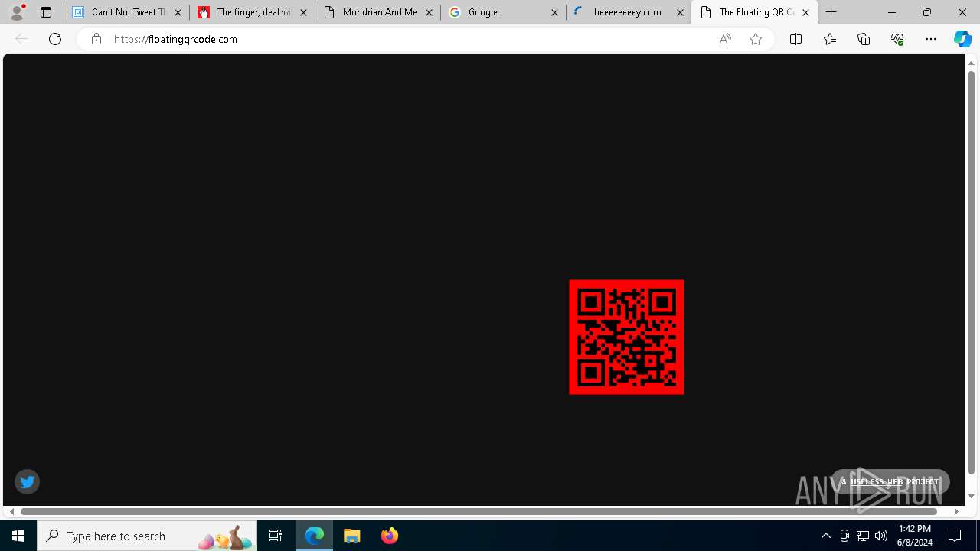Click the vertical scrollbar thumb

coord(972,272)
